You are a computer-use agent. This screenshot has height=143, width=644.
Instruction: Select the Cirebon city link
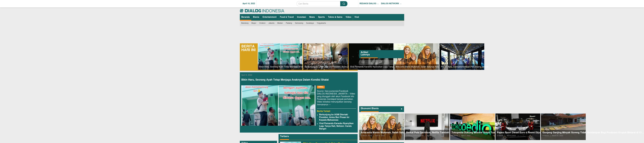click(262, 23)
